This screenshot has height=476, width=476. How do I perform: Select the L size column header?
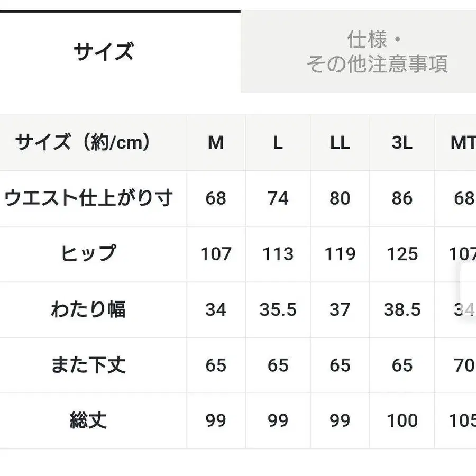pos(277,143)
